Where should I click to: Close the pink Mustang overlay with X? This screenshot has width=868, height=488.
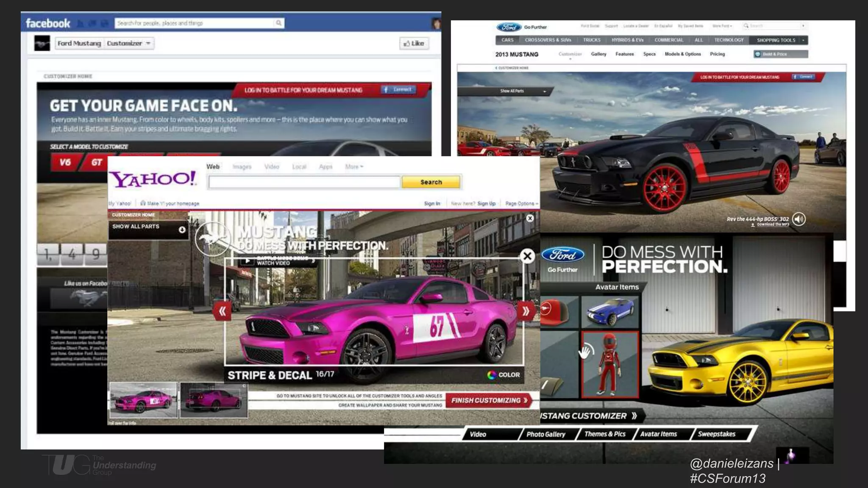[527, 256]
